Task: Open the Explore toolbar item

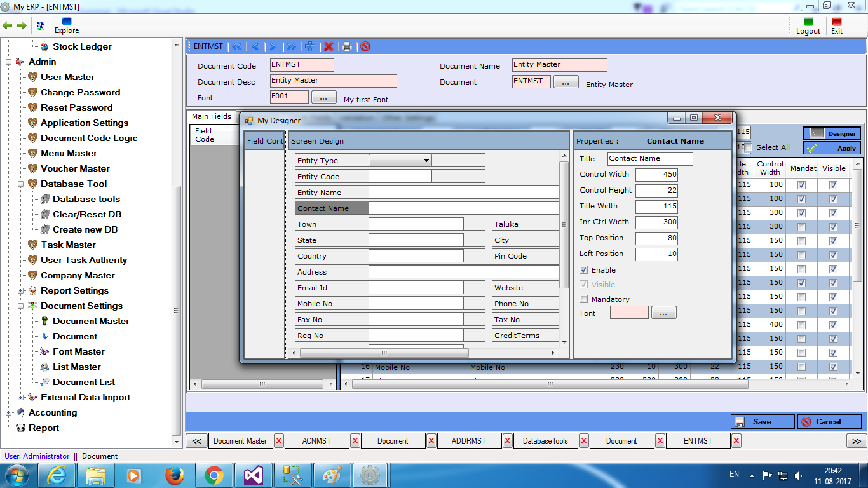Action: (67, 25)
